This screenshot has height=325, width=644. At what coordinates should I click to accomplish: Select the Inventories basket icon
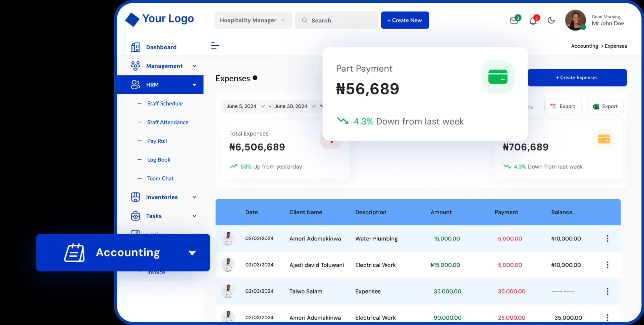(x=136, y=197)
